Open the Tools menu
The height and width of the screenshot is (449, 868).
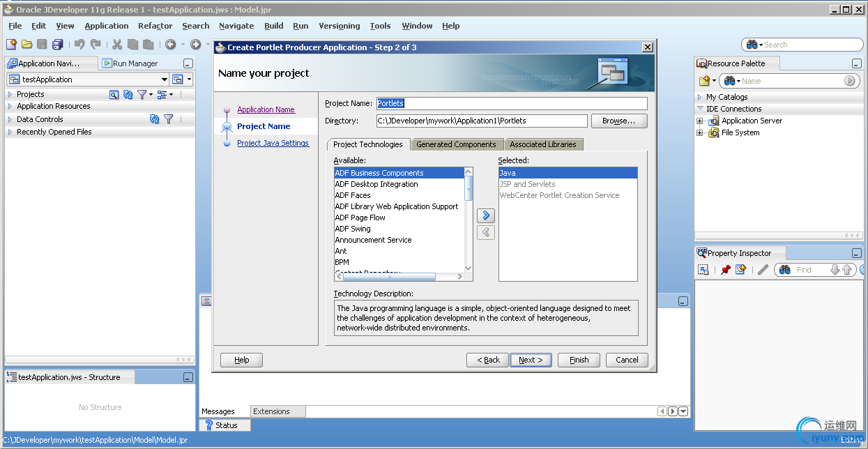380,26
